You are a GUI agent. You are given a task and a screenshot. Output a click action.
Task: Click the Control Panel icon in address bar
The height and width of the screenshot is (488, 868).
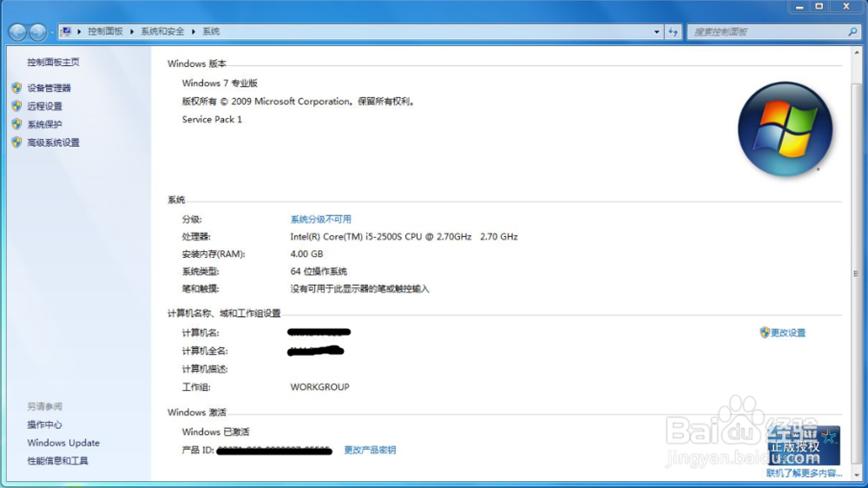[66, 31]
